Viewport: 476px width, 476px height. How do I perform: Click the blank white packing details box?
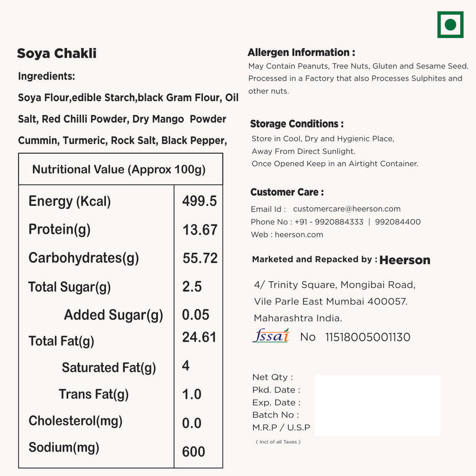[x=377, y=405]
